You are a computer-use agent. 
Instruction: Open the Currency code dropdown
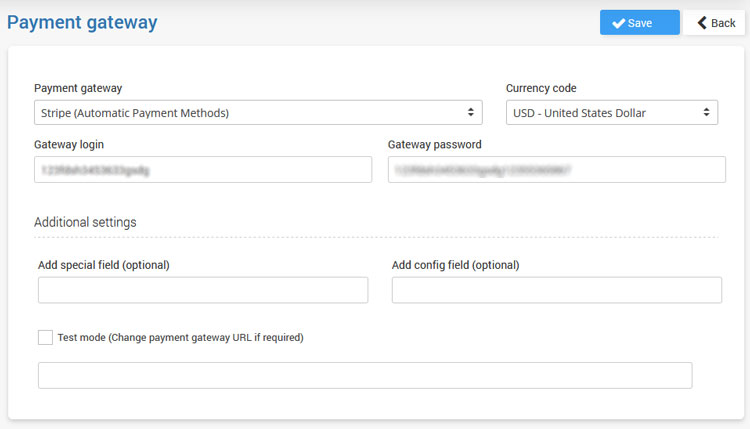coord(605,113)
